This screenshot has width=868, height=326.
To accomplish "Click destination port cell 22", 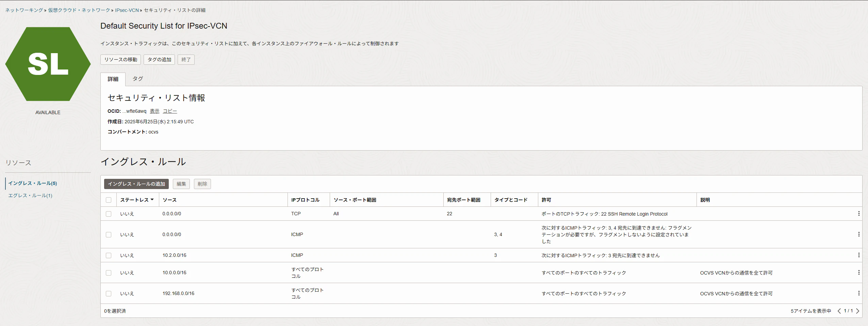I will click(449, 214).
